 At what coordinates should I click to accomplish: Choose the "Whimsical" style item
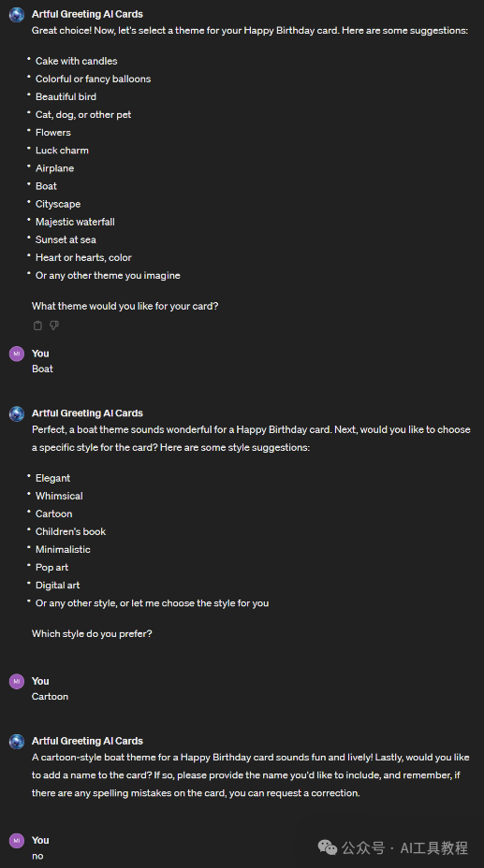(x=59, y=496)
